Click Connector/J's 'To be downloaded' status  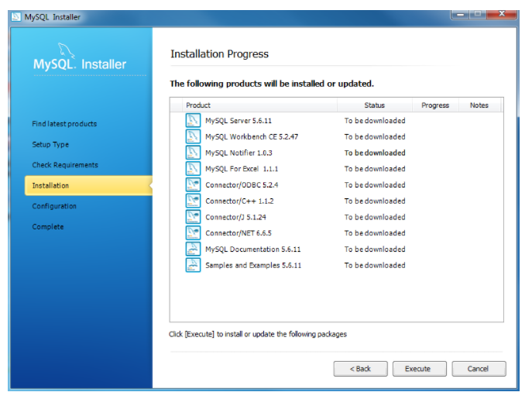point(375,217)
